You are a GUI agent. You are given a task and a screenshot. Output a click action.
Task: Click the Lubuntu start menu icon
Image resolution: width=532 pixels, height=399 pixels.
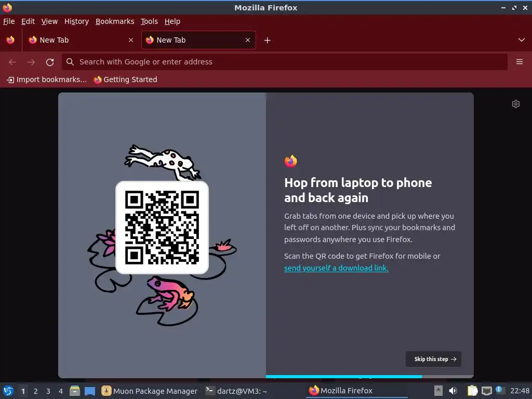click(8, 391)
